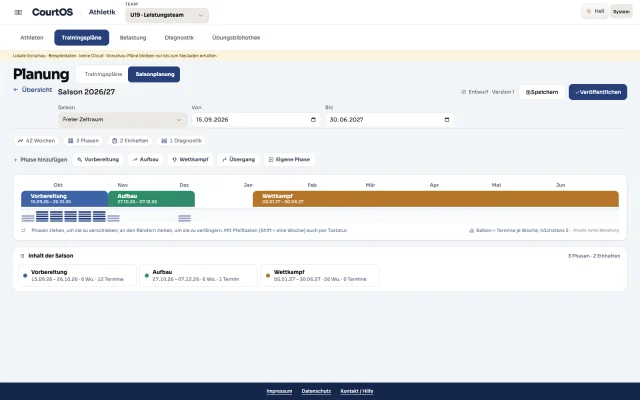Add an Übergang phase chip

coord(238,160)
